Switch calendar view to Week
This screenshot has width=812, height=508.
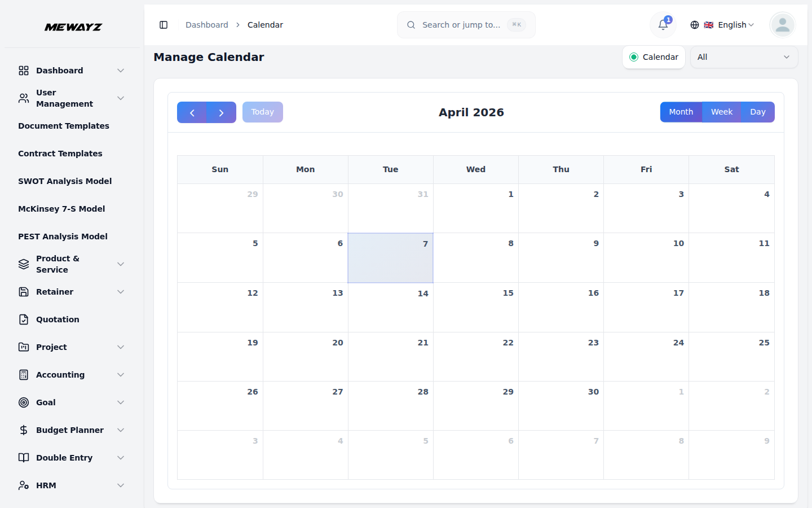pos(721,112)
